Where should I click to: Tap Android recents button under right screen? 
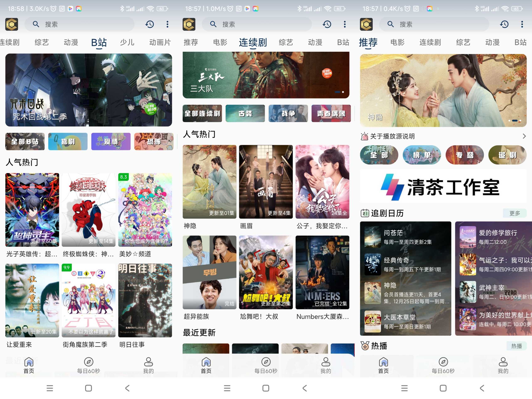pyautogui.click(x=404, y=388)
